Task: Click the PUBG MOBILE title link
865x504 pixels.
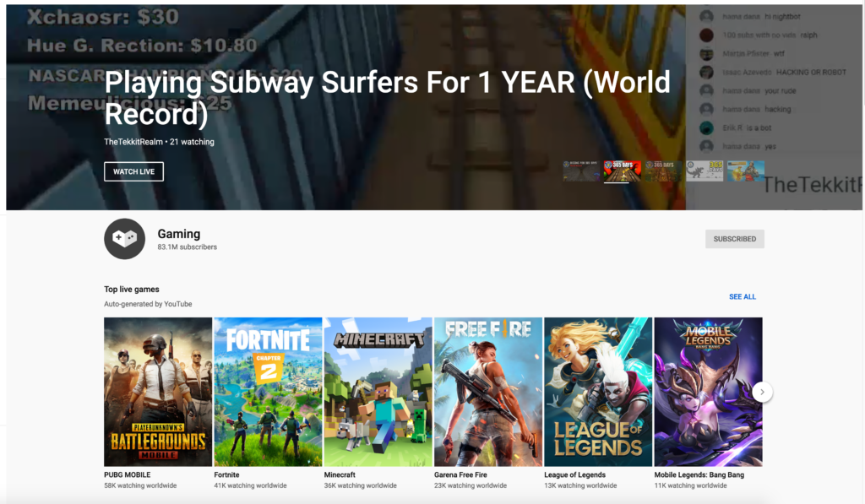Action: [x=127, y=474]
